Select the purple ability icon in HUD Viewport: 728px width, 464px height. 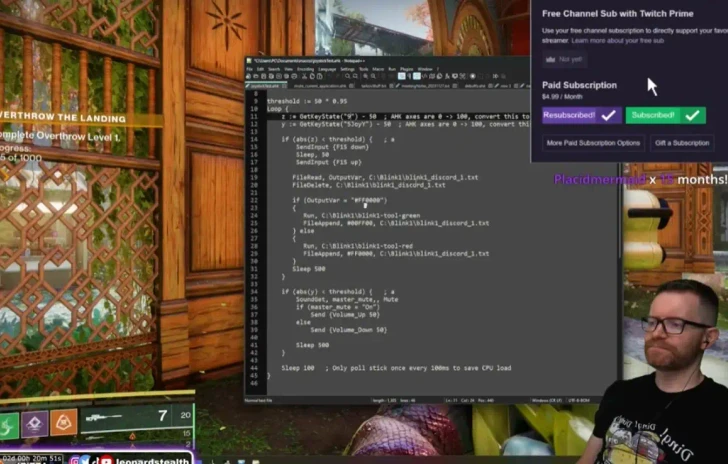click(34, 423)
